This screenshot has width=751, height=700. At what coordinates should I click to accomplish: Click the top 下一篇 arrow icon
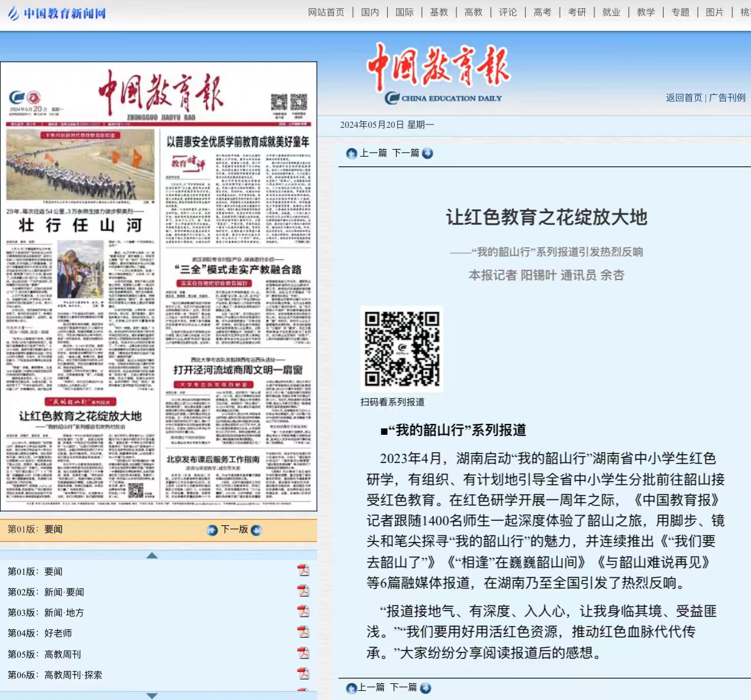(x=427, y=153)
